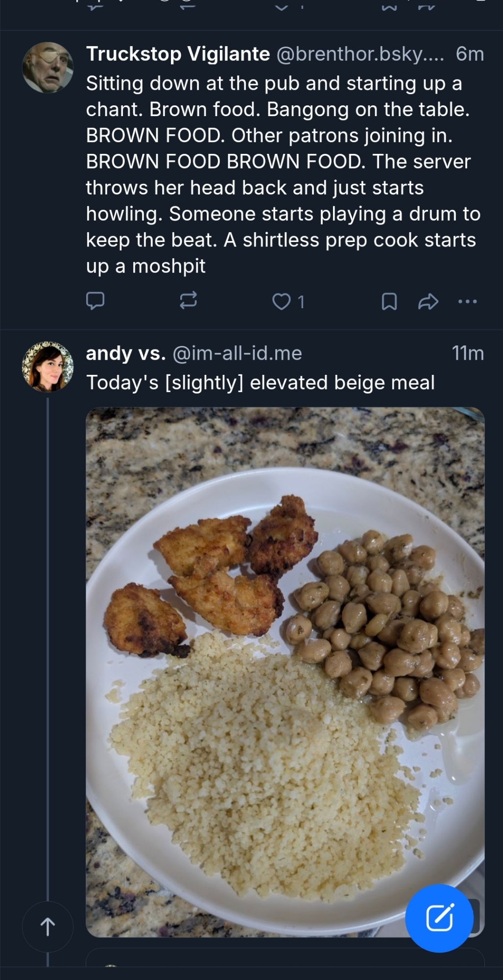This screenshot has height=980, width=503.
Task: Repost the brown food chant post
Action: point(188,300)
